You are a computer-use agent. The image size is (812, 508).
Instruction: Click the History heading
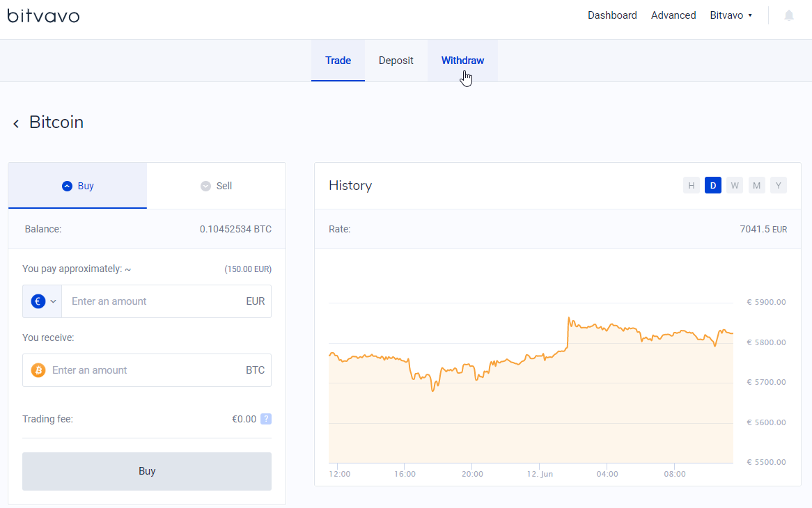pos(350,185)
